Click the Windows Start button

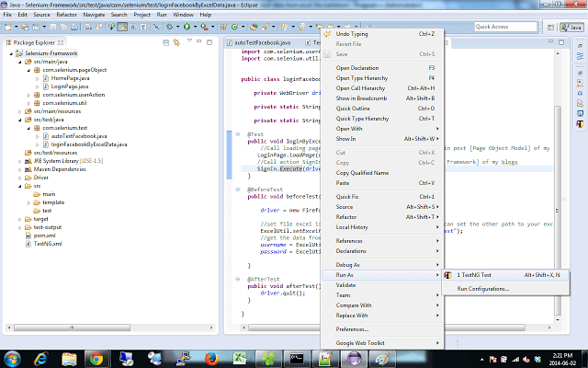[x=12, y=360]
